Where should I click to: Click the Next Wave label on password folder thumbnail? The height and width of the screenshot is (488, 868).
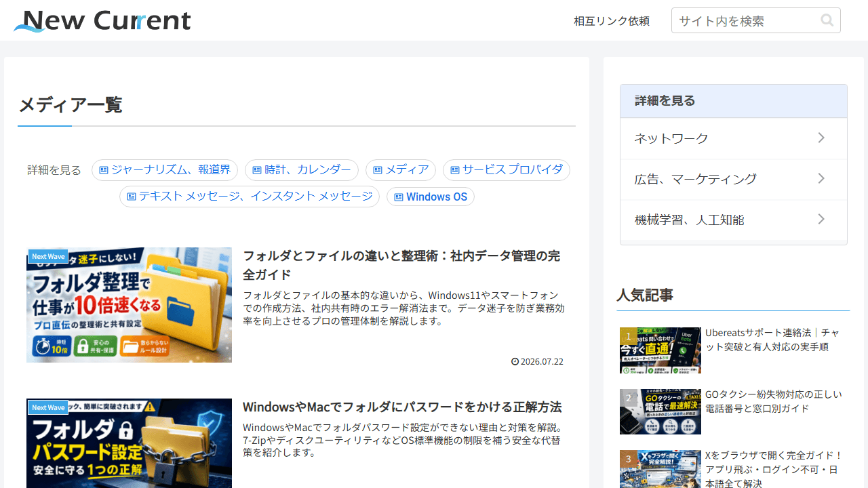click(x=48, y=407)
